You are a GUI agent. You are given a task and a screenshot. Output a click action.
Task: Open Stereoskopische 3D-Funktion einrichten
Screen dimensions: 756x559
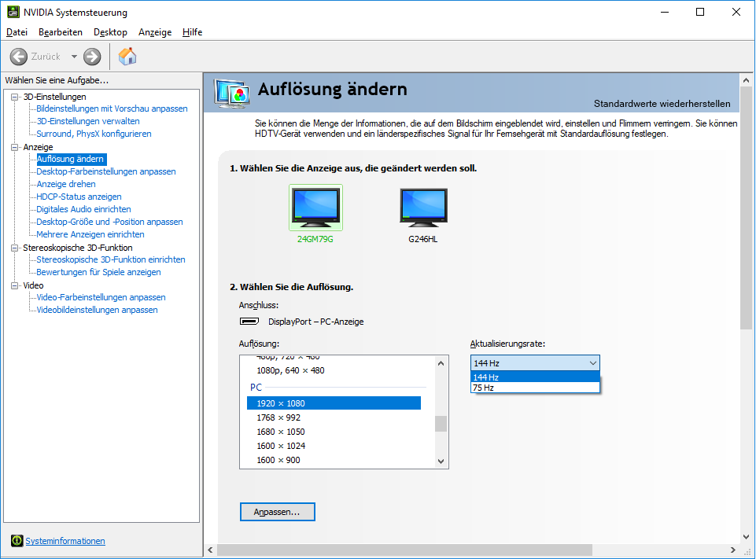coord(111,259)
